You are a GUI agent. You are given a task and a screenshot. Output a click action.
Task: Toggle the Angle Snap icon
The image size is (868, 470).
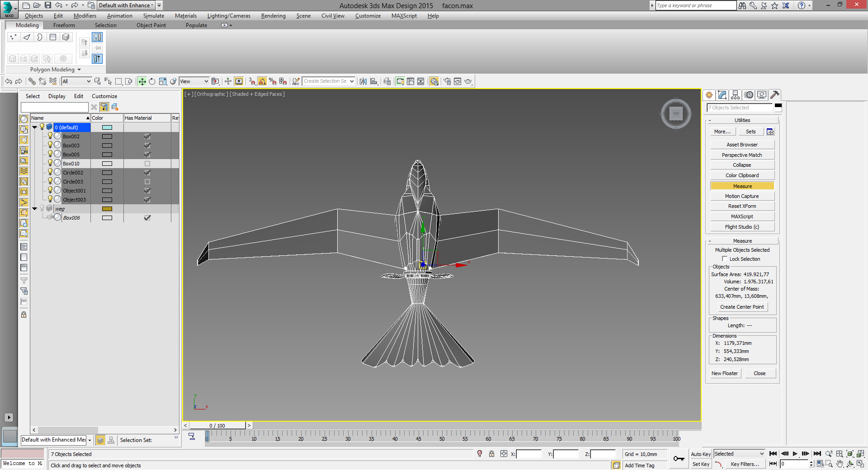point(262,81)
